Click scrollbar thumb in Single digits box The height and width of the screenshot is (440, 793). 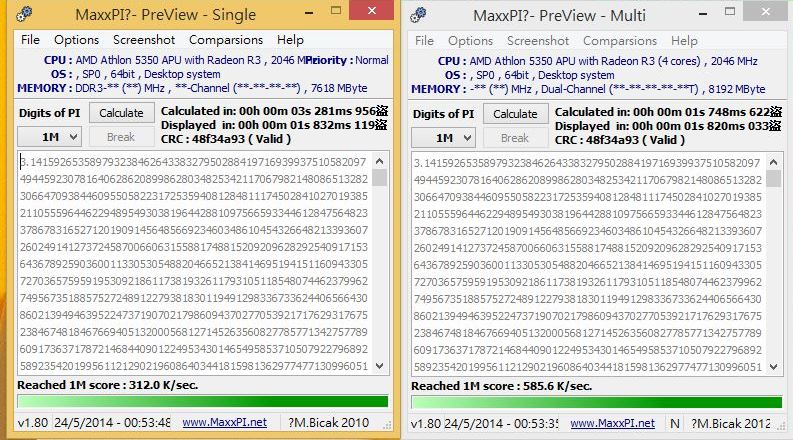(x=380, y=178)
